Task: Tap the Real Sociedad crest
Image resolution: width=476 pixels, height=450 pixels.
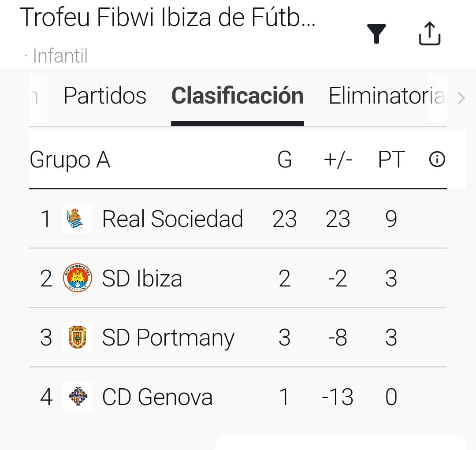Action: (77, 219)
